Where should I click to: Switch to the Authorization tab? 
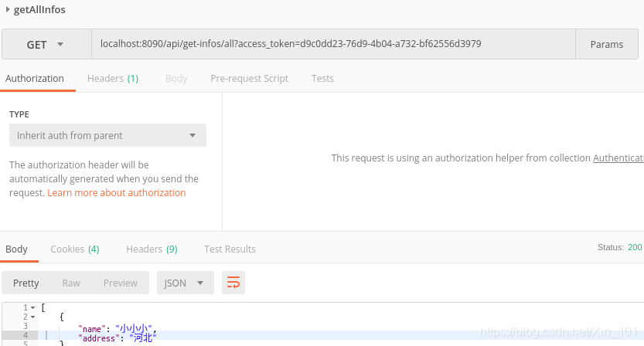tap(35, 79)
